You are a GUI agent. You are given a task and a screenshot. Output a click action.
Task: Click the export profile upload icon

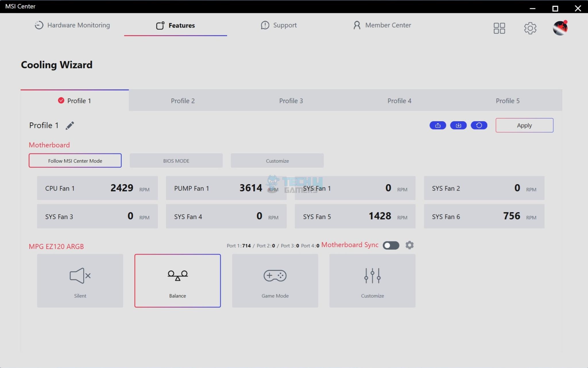pos(438,125)
